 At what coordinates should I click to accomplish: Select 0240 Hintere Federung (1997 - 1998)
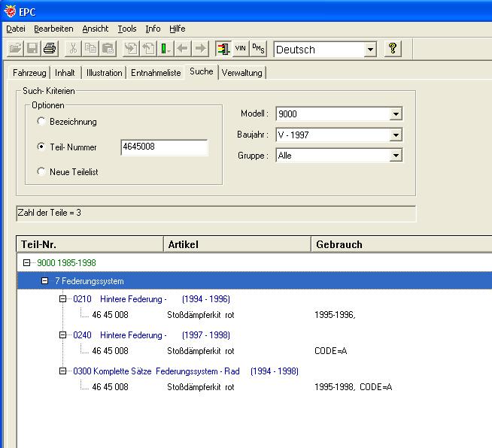pyautogui.click(x=151, y=334)
